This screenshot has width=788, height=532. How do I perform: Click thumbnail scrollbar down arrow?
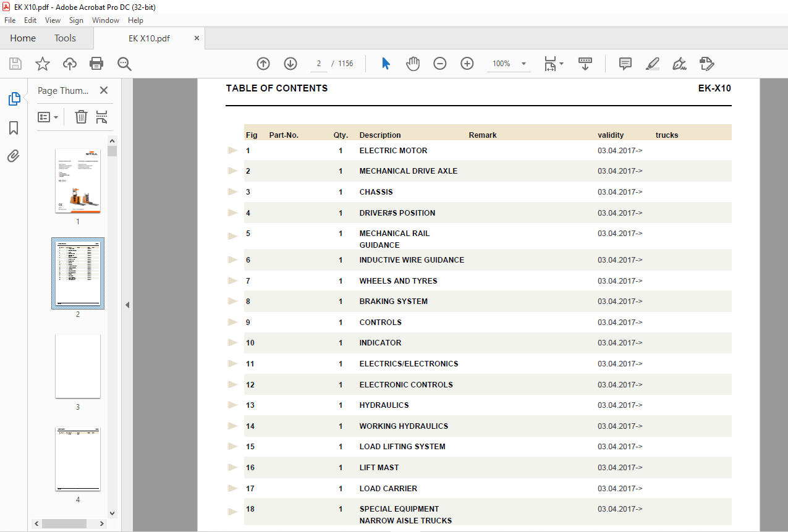click(112, 513)
